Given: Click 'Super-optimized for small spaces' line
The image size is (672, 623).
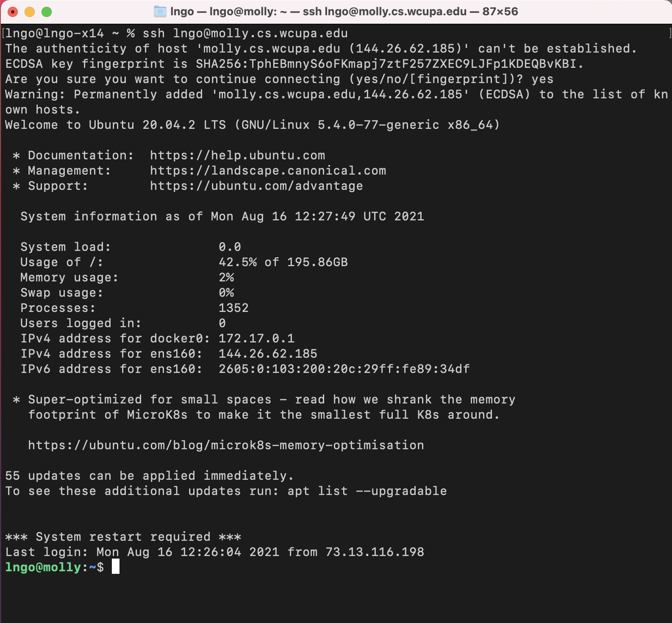Looking at the screenshot, I should [x=264, y=400].
